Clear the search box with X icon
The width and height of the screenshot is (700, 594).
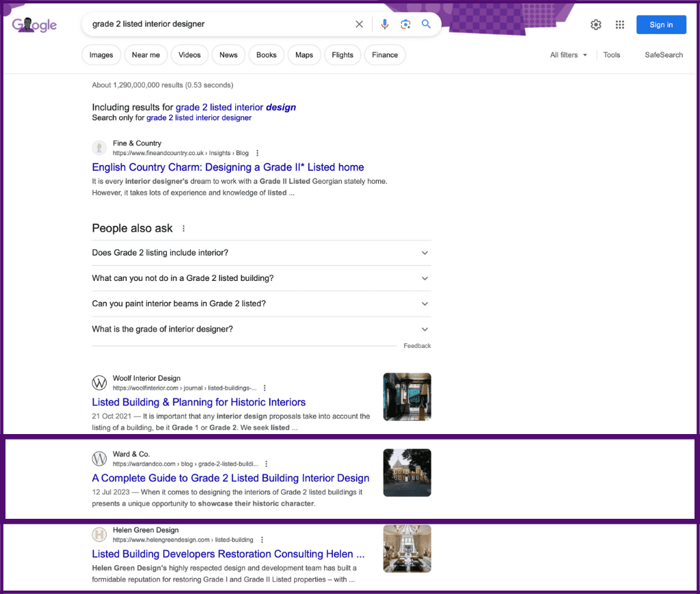pos(360,25)
